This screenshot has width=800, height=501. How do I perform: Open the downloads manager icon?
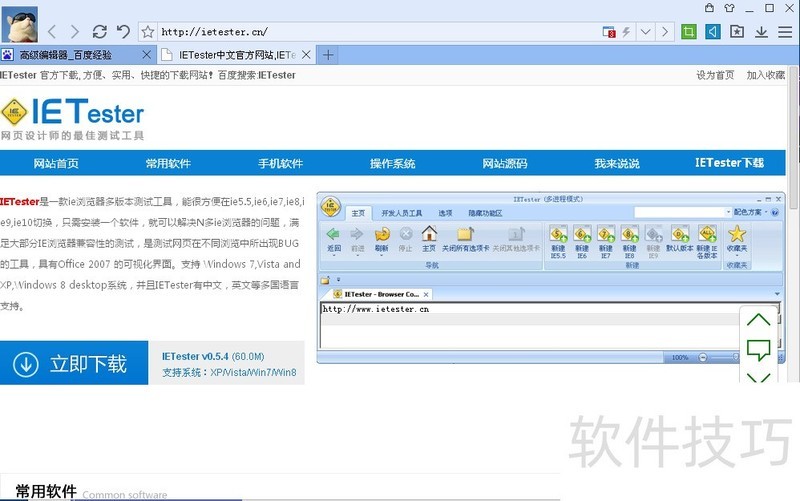pos(761,32)
